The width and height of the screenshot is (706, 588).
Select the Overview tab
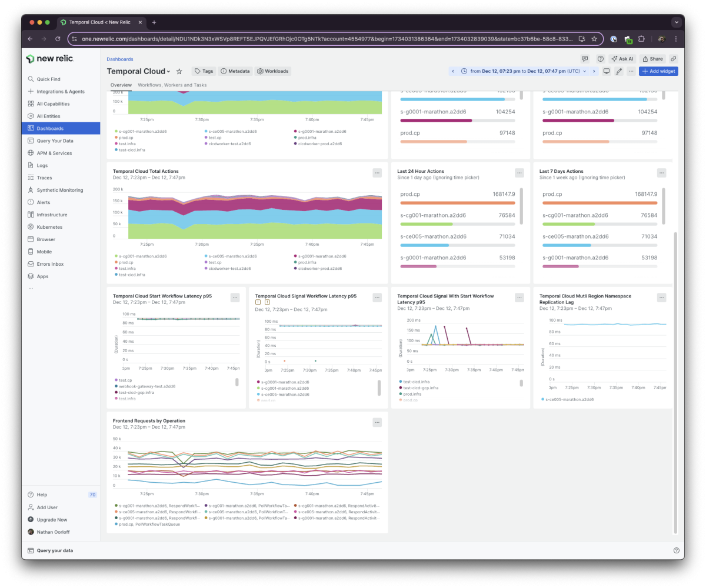click(121, 85)
